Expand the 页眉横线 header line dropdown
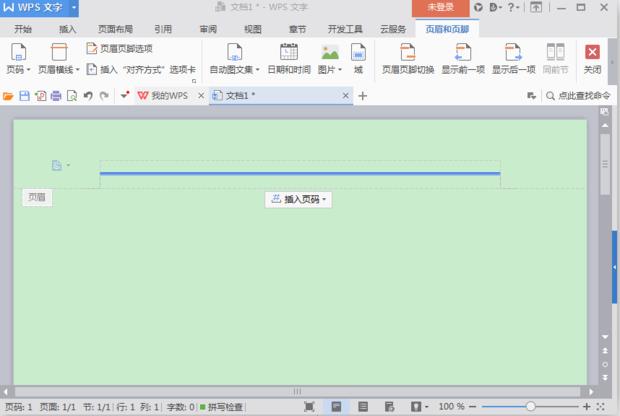This screenshot has height=416, width=620. tap(58, 70)
